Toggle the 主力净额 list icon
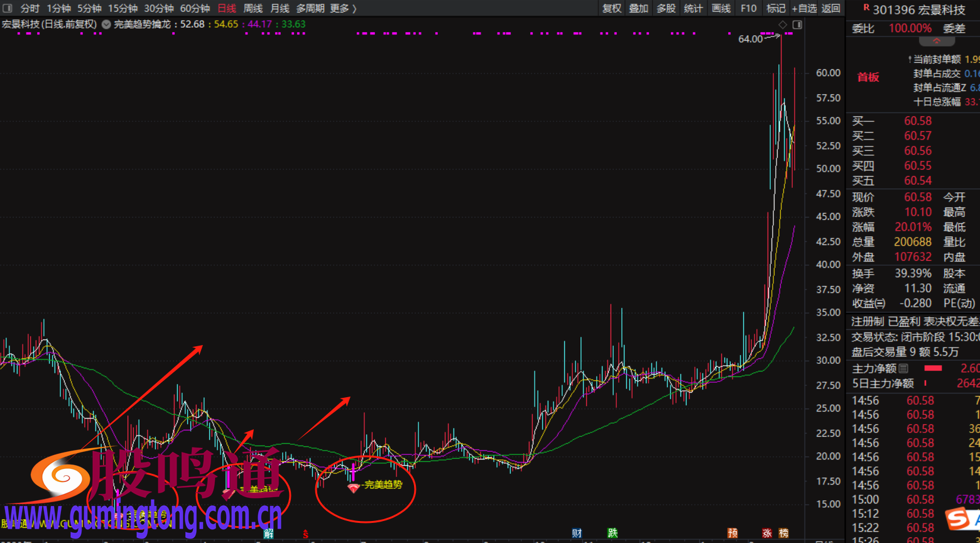Image resolution: width=980 pixels, height=543 pixels. click(x=903, y=368)
